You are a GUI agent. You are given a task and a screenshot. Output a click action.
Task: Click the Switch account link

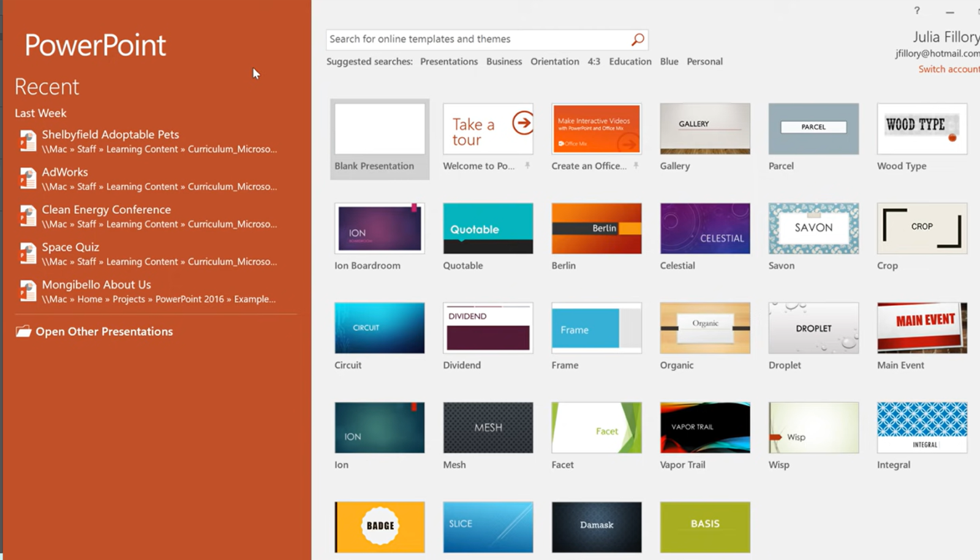coord(948,69)
